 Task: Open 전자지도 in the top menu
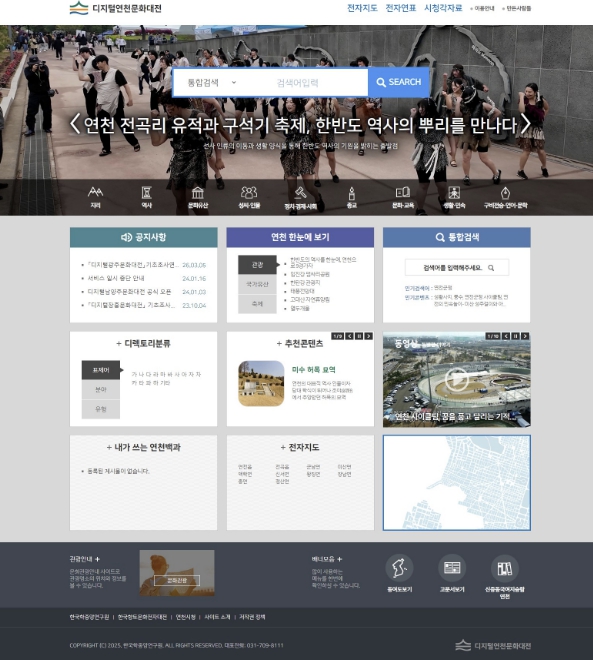(x=362, y=8)
